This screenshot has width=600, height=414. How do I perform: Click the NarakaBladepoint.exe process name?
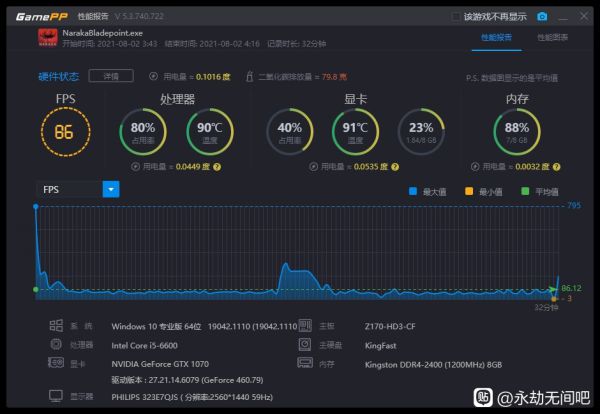[x=103, y=33]
